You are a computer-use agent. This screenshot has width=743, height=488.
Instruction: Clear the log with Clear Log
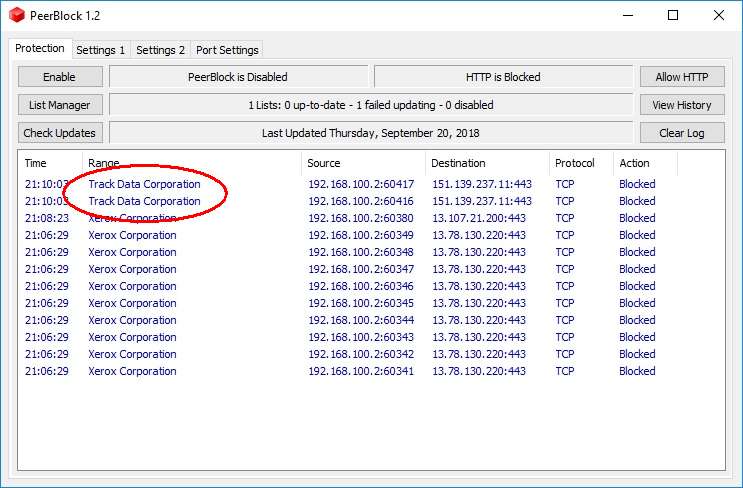pos(682,133)
